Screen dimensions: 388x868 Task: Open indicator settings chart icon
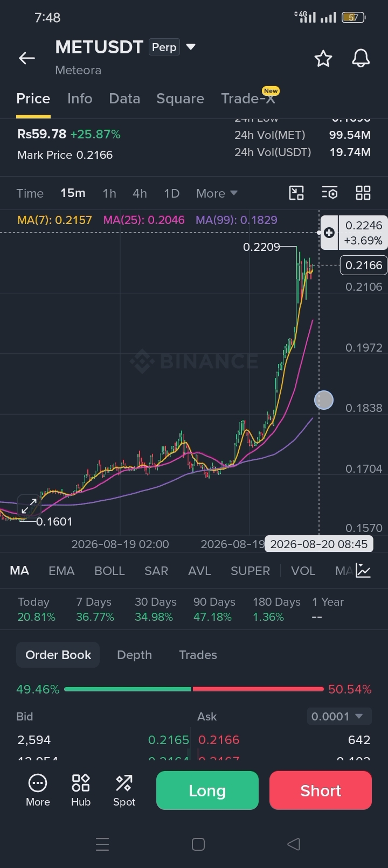363,571
